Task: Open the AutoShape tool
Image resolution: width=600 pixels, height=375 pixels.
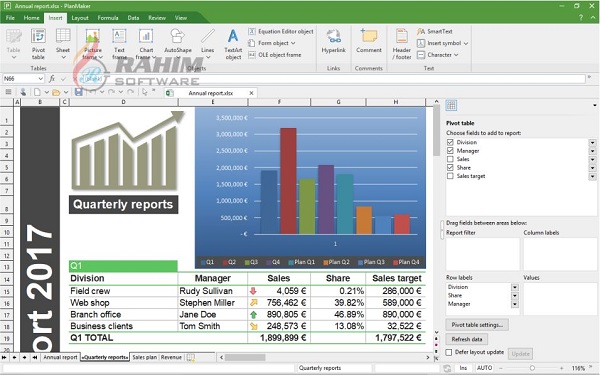Action: (178, 44)
